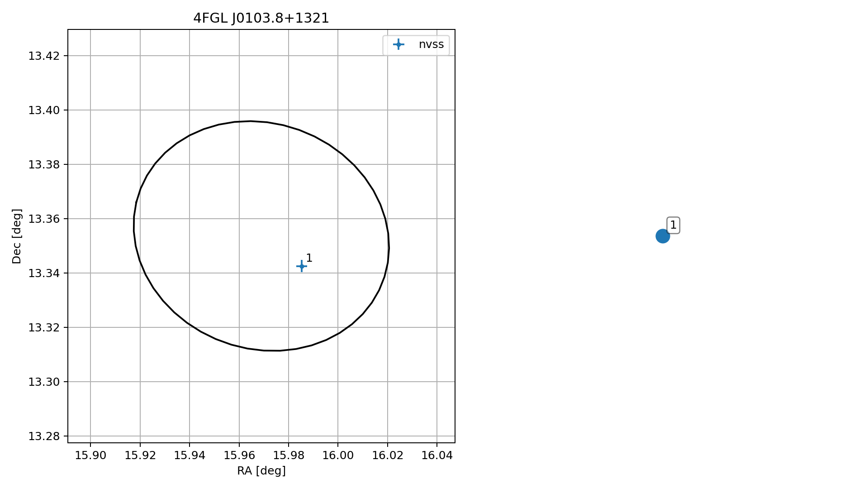Click the Dec [deg] axis label

click(17, 236)
